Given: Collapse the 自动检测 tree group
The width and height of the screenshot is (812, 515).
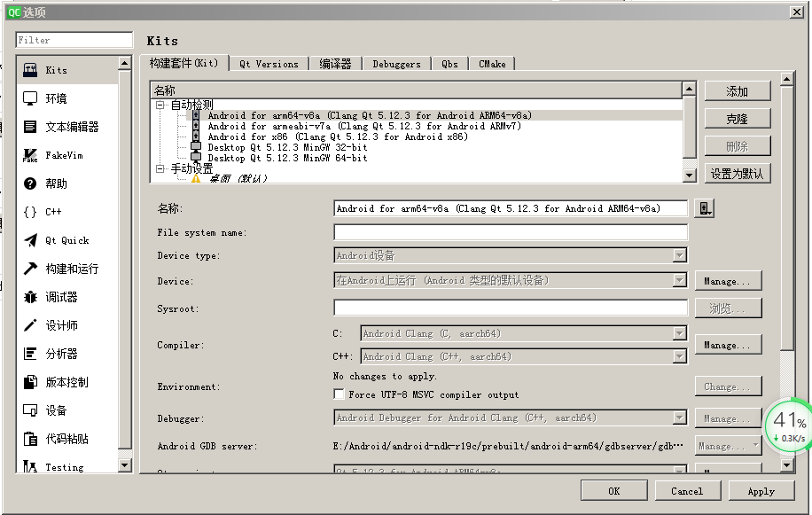Looking at the screenshot, I should tap(160, 105).
